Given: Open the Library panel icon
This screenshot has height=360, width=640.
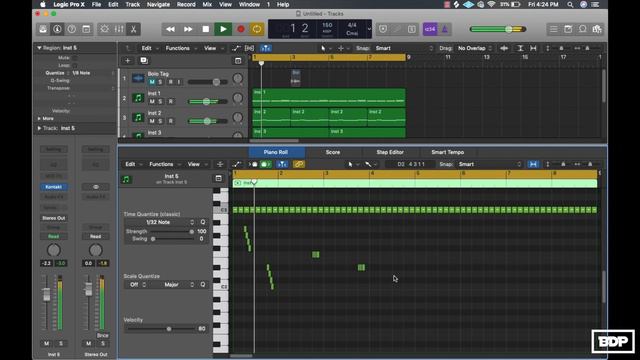Looking at the screenshot, I should coord(43,29).
